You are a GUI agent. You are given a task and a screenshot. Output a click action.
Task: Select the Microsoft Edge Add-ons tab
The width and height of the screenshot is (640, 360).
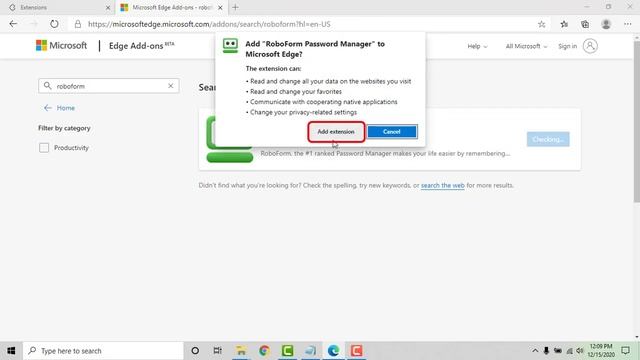pyautogui.click(x=171, y=7)
